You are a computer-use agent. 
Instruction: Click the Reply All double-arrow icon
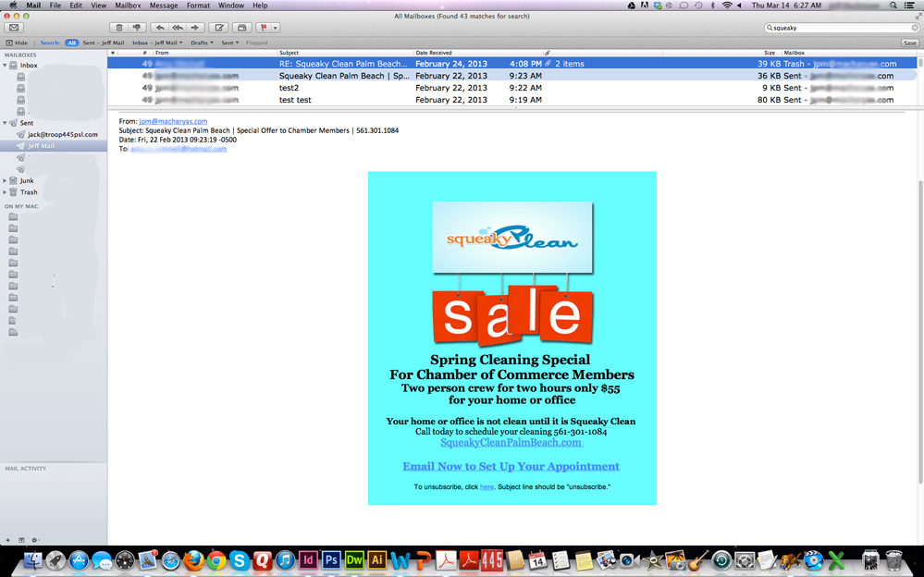[178, 28]
